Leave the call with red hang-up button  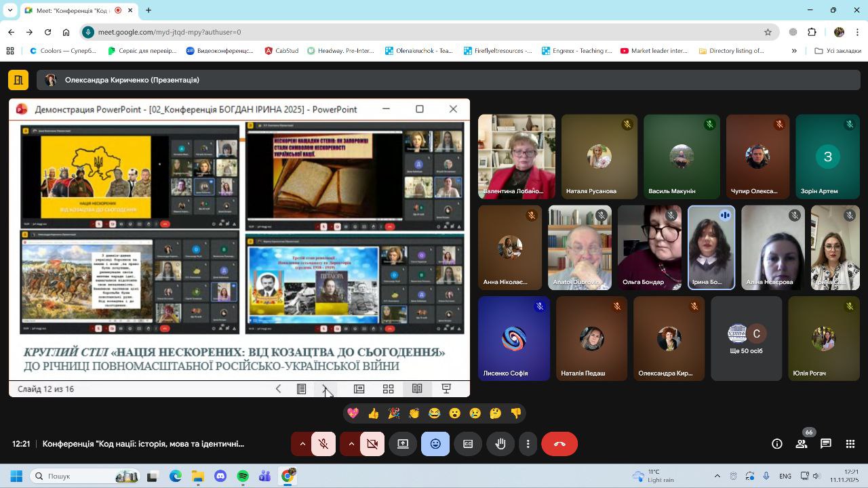click(x=559, y=444)
